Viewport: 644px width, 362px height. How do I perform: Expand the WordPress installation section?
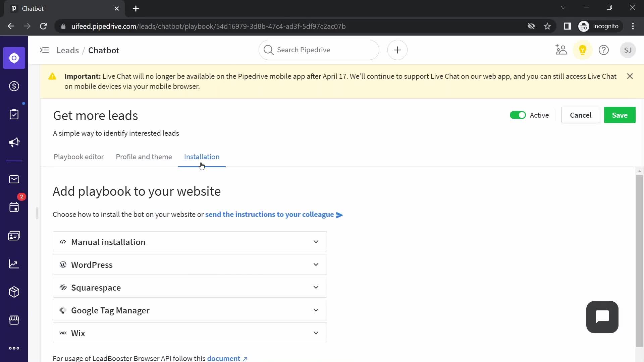point(189,264)
